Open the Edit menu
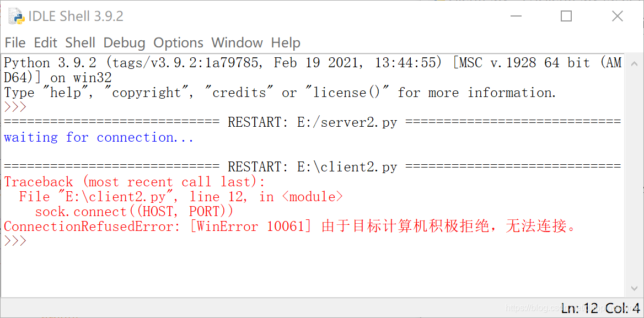 (x=45, y=42)
